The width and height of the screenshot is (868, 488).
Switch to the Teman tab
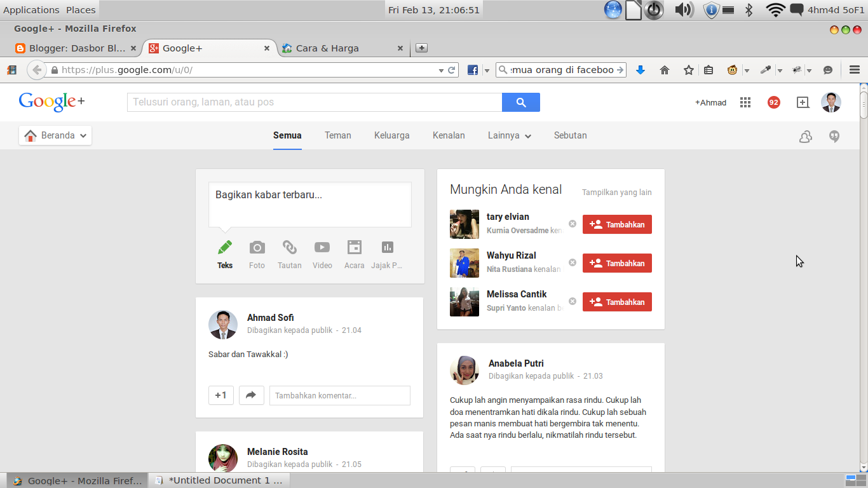point(338,135)
